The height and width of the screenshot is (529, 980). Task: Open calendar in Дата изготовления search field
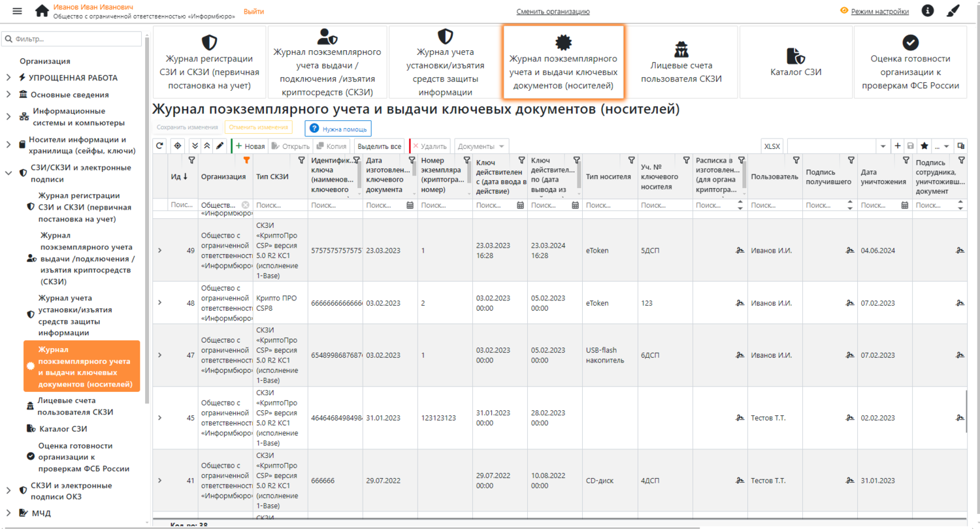410,205
